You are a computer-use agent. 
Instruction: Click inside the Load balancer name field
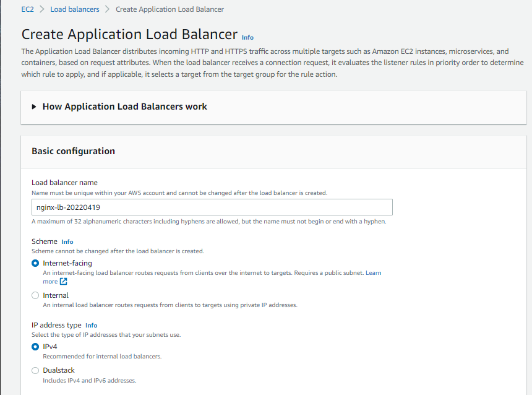tap(212, 207)
